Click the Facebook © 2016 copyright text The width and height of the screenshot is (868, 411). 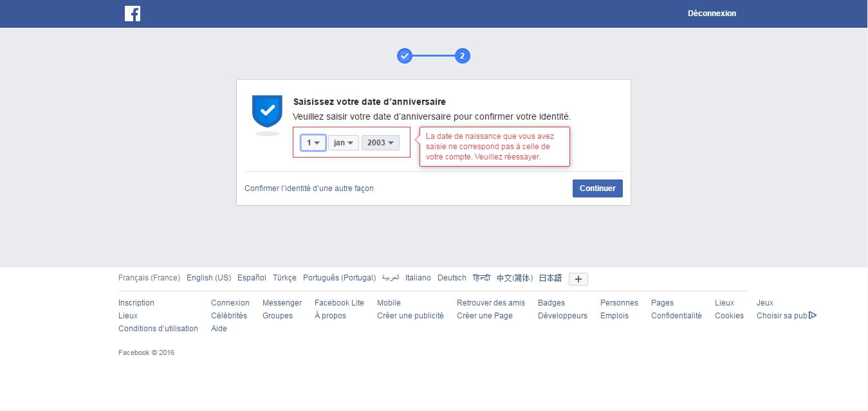[x=146, y=352]
